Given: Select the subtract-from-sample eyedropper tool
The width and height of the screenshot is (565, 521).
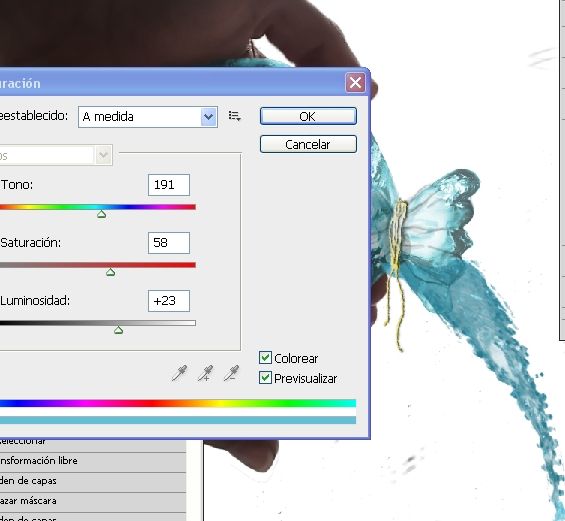Looking at the screenshot, I should pos(231,373).
